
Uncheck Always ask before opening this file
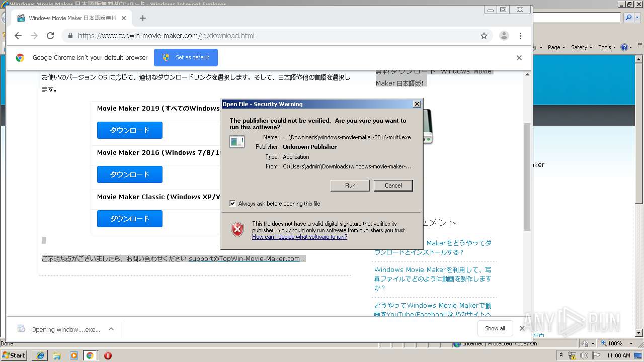[x=232, y=204]
